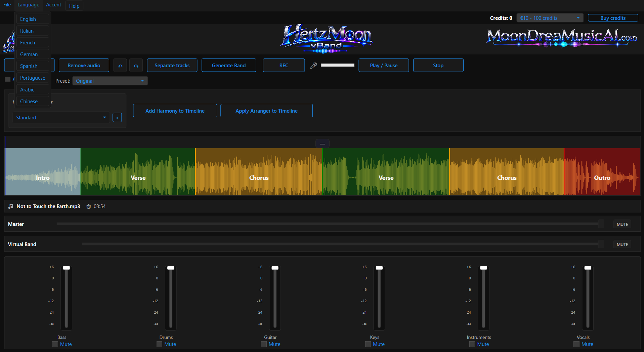The height and width of the screenshot is (352, 644).
Task: Tick the checkbox left of the Preset label
Action: coord(7,79)
